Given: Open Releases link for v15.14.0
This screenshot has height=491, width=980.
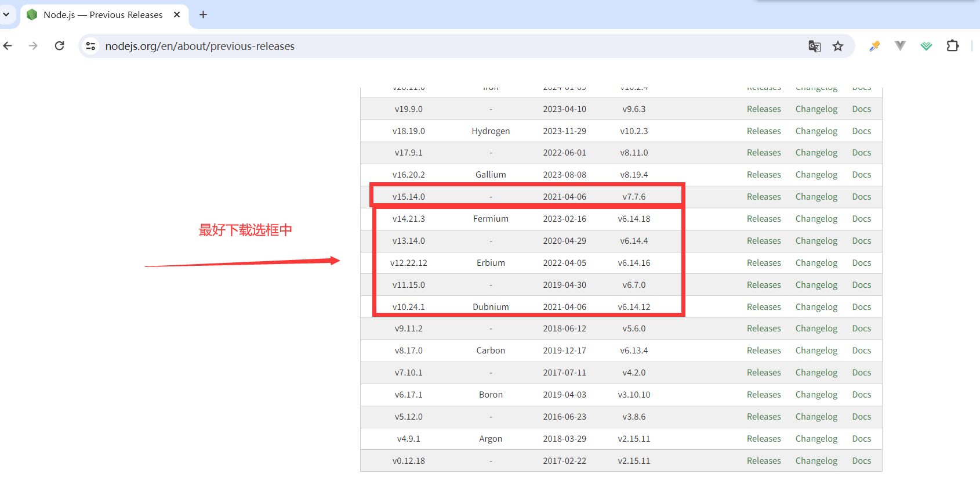Looking at the screenshot, I should coord(764,197).
